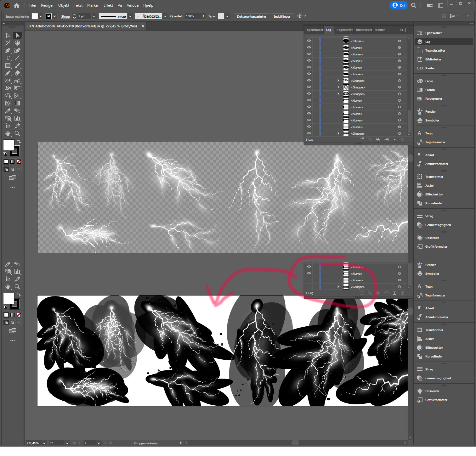Switch to the Biblioteker tab
Viewport: 476px width, 456px height.
click(x=364, y=30)
